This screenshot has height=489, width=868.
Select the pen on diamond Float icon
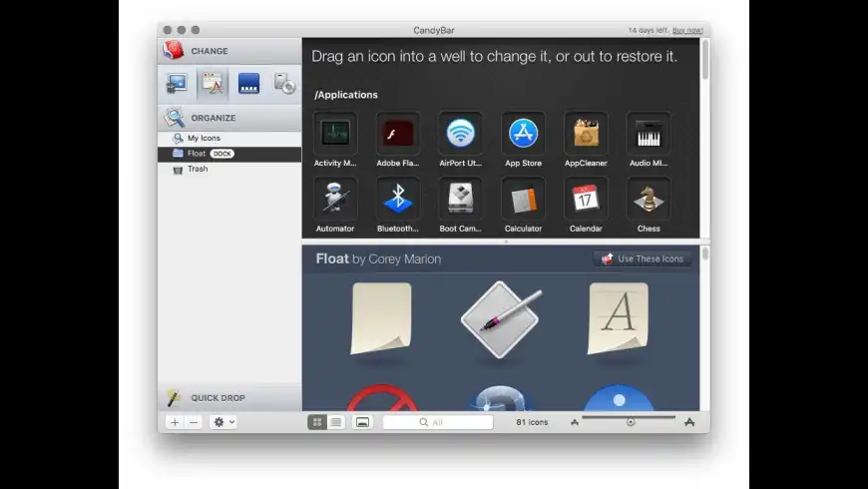click(501, 319)
